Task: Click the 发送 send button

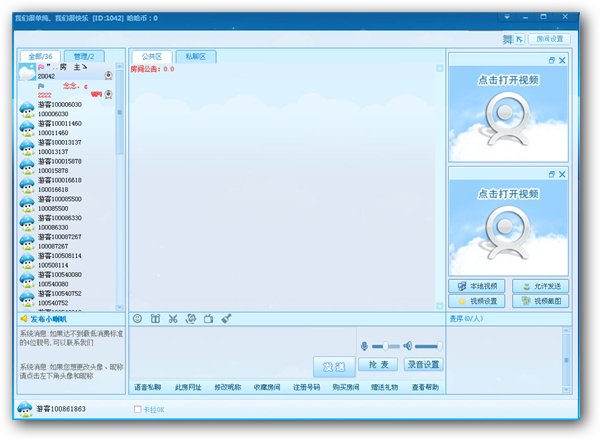Action: [x=334, y=367]
